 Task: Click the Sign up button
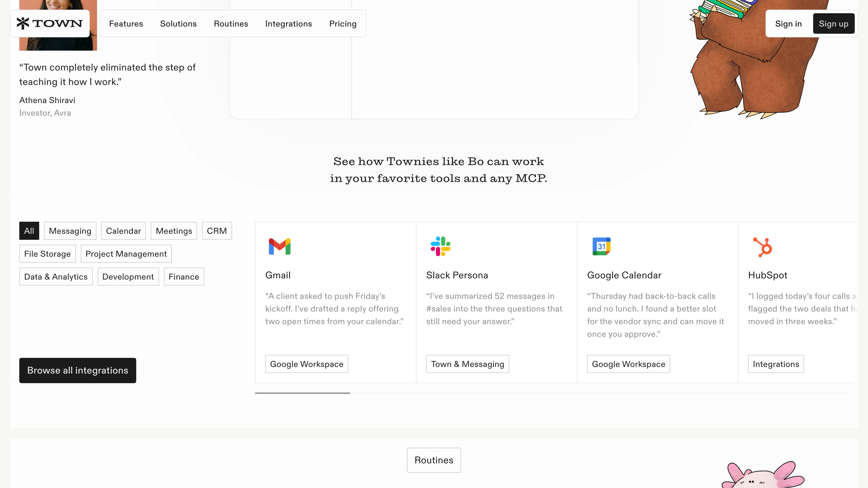[x=834, y=23]
